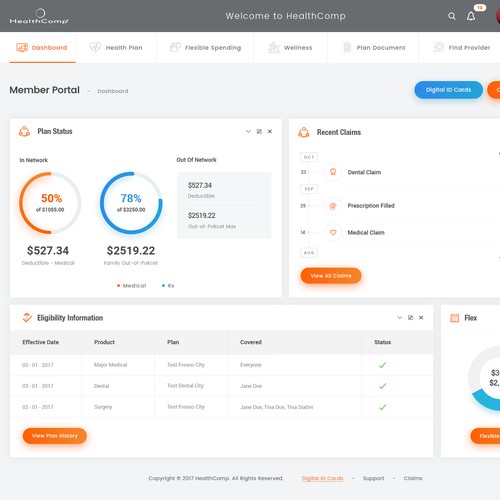Click the Recent Claims panel icon
500x500 pixels.
click(304, 132)
